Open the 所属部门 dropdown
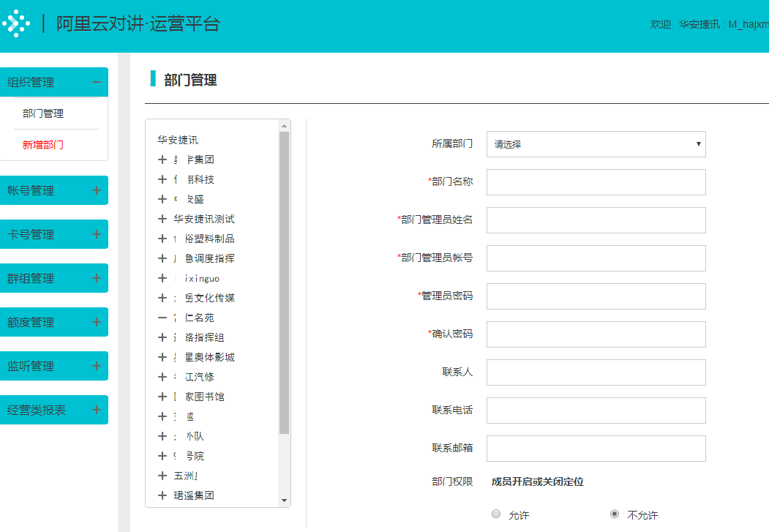The width and height of the screenshot is (769, 532). click(x=596, y=144)
